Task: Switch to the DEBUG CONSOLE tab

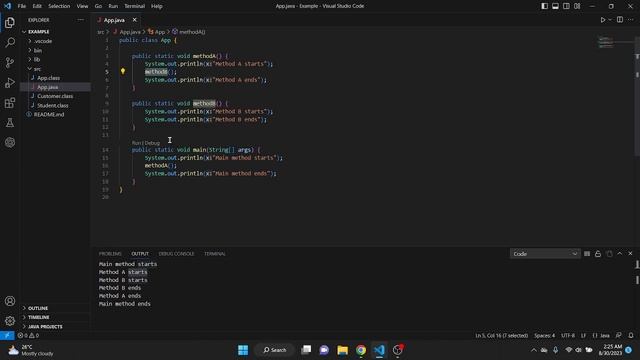Action: tap(176, 253)
